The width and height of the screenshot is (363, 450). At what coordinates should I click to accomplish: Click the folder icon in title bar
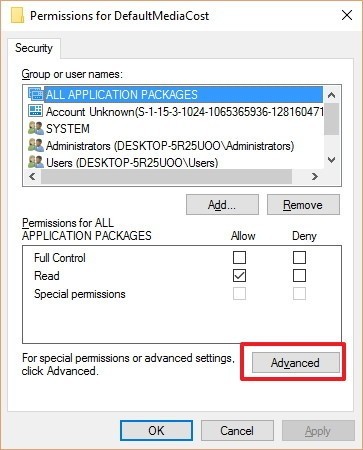coord(17,15)
